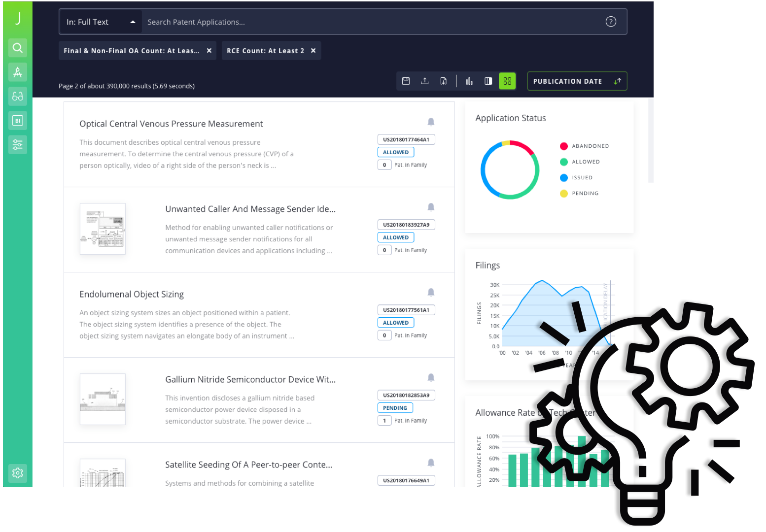Open the Satellite Seeding patent drawing thumbnail
This screenshot has height=532, width=766.
tap(103, 473)
